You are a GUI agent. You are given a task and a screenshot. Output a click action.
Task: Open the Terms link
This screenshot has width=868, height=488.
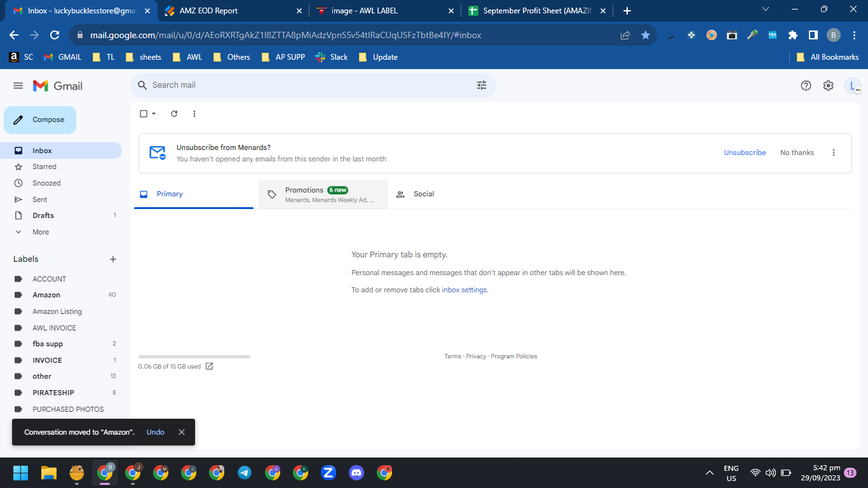453,356
